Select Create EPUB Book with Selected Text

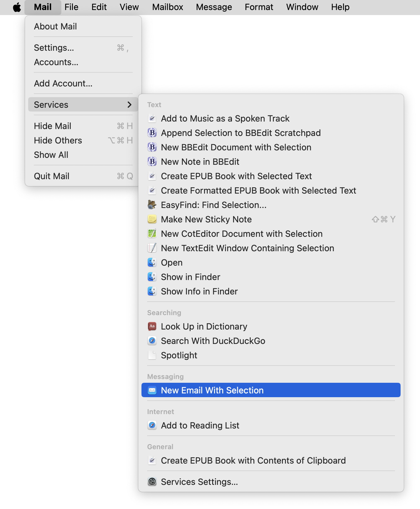point(271,176)
